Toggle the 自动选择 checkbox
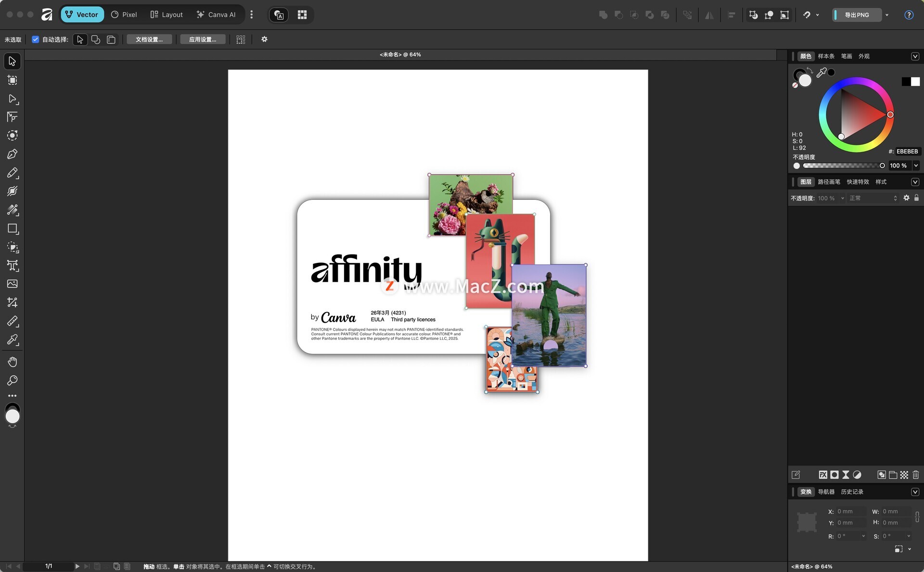Screen dimensions: 924x572 (x=35, y=39)
